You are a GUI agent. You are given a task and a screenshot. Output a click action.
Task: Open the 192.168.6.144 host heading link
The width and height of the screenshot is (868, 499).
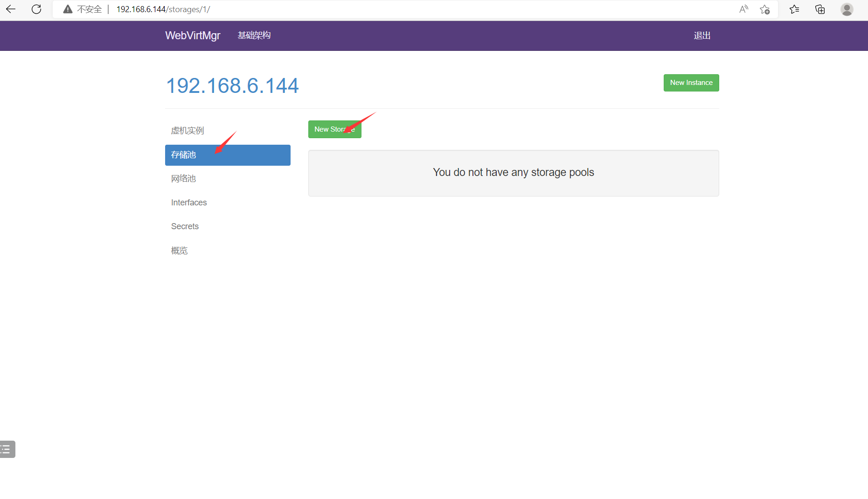pyautogui.click(x=232, y=85)
